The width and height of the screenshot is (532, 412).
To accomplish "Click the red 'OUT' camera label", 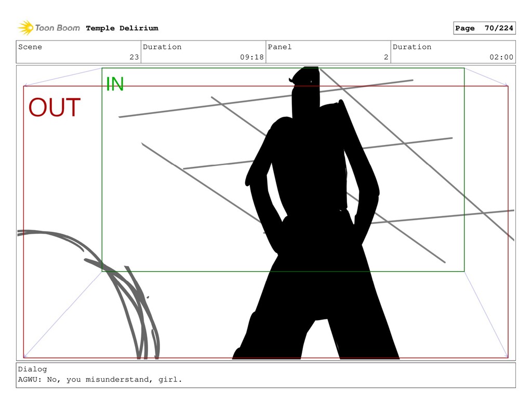I will (54, 107).
